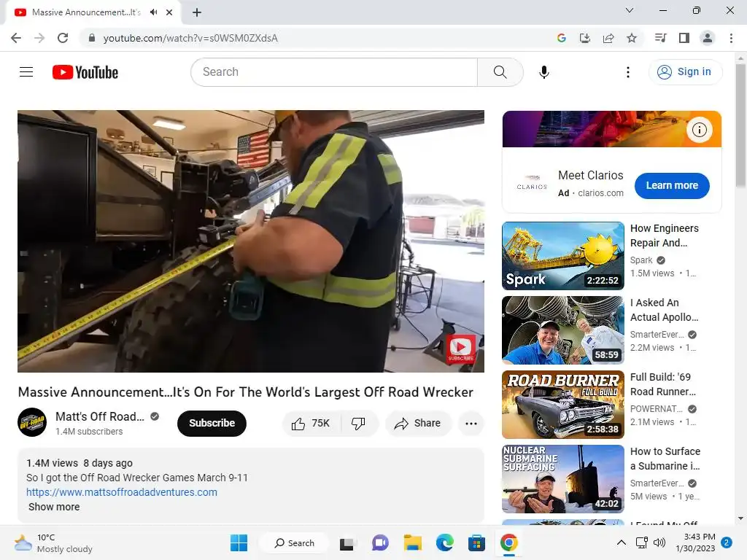Open File Explorer from taskbar

coord(413,542)
